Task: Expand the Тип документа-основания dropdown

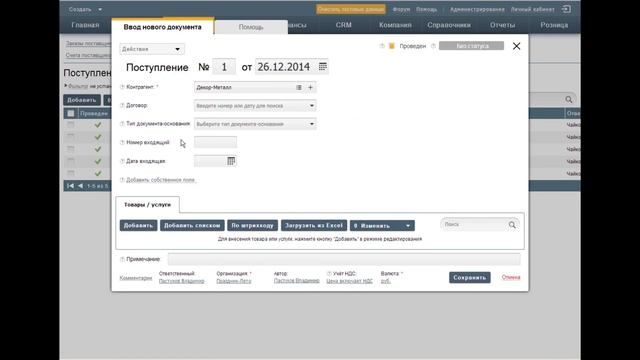Action: [x=312, y=124]
